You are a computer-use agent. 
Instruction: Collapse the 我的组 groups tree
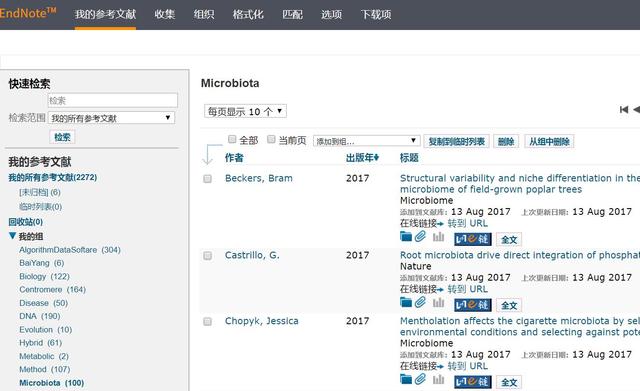tap(12, 236)
